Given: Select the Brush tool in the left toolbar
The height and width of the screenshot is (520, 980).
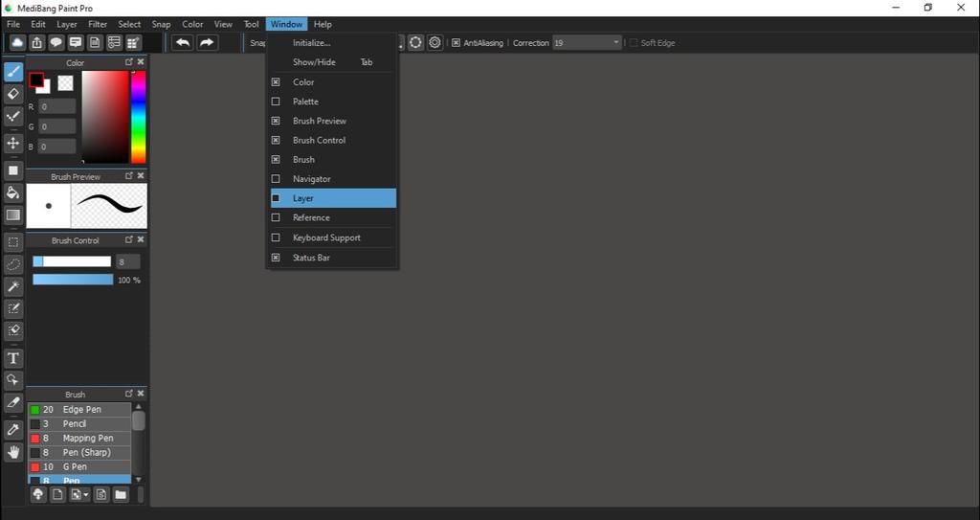Looking at the screenshot, I should (x=13, y=71).
